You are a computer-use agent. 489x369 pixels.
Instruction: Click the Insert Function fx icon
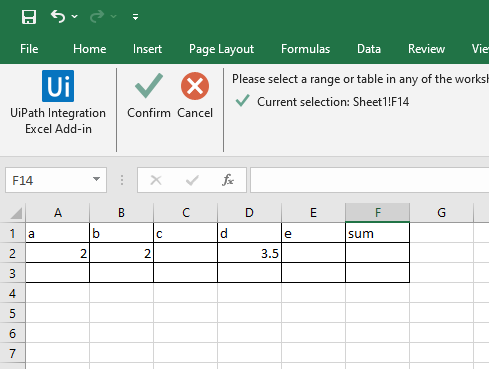point(228,180)
